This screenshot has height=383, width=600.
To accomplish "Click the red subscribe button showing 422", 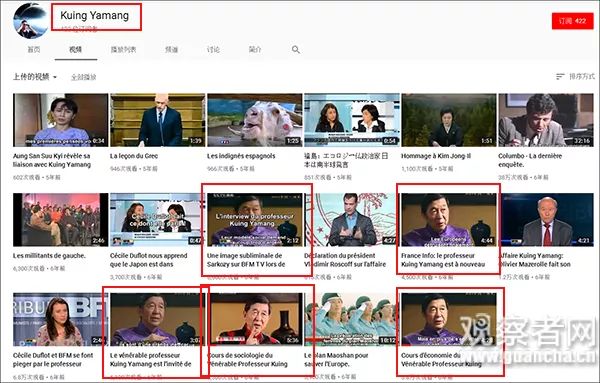I will tap(572, 21).
